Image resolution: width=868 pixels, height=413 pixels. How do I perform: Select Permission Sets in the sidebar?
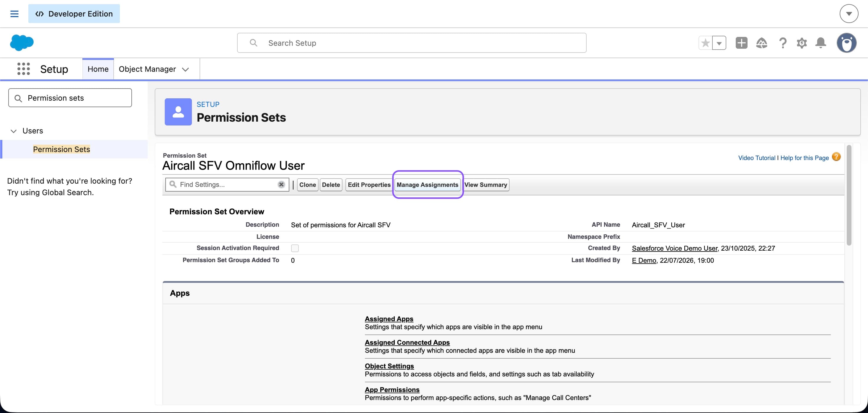(61, 149)
